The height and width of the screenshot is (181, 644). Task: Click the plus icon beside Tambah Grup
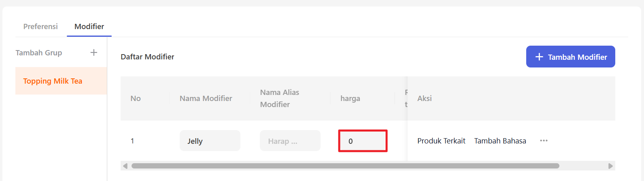coord(94,53)
